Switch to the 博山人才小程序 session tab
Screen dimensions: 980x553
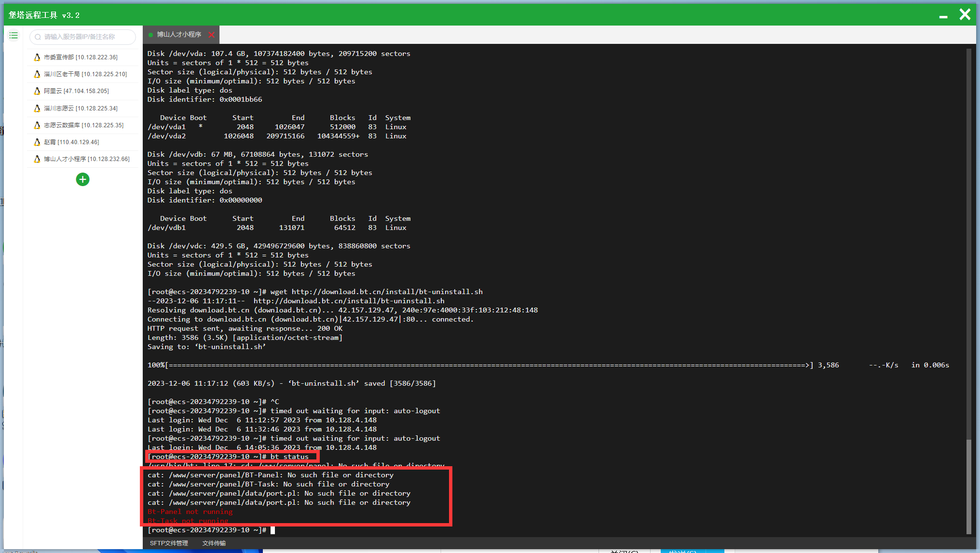click(179, 35)
